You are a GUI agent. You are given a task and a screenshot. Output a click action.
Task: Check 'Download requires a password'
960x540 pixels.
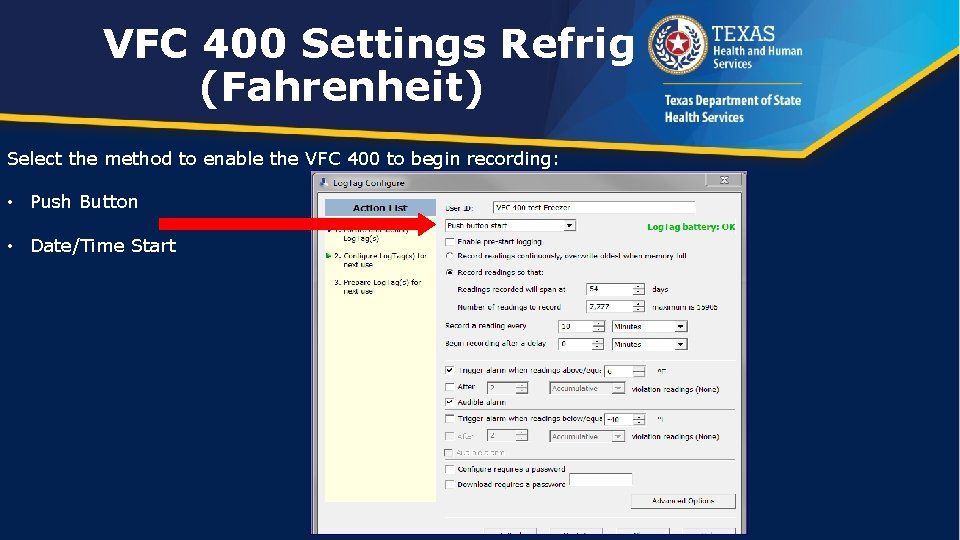[x=450, y=484]
